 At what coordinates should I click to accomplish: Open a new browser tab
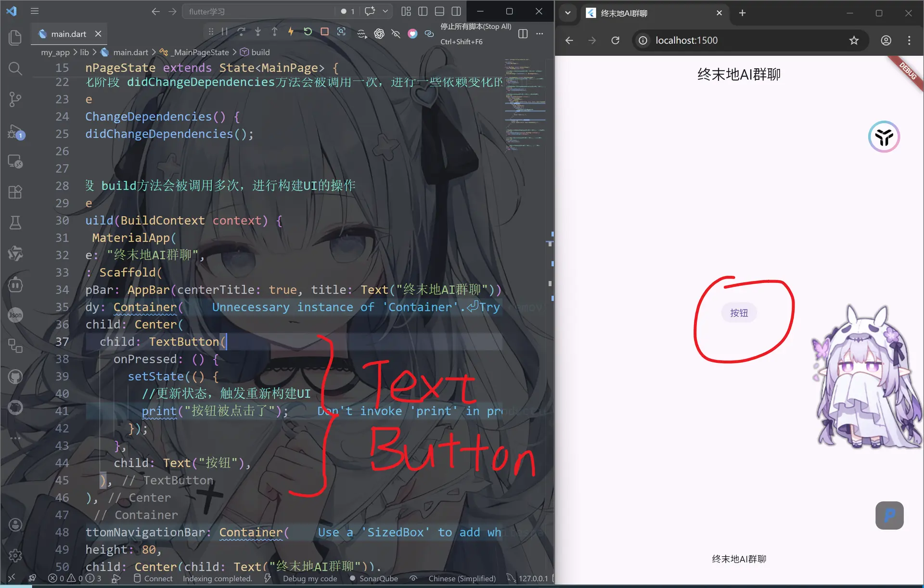[742, 13]
